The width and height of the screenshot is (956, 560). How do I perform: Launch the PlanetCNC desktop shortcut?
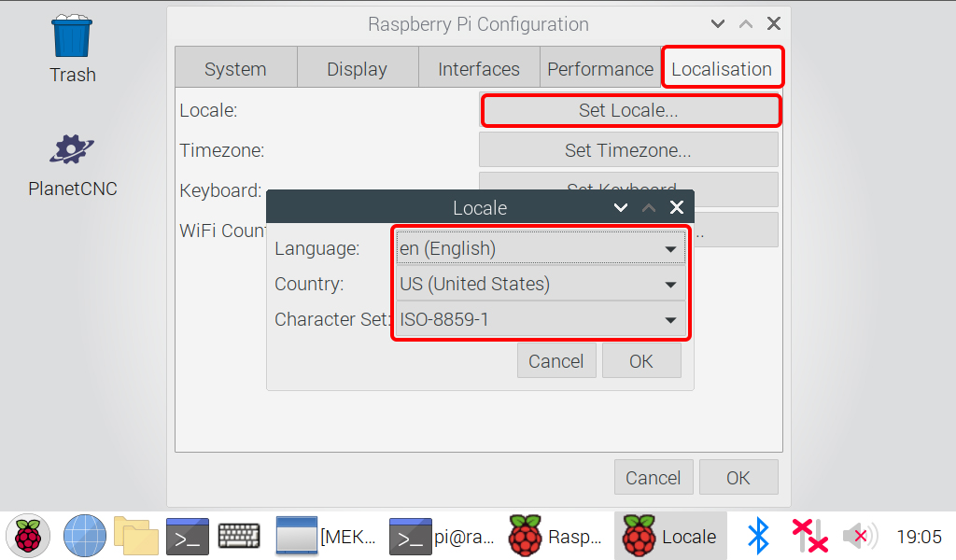pos(72,165)
